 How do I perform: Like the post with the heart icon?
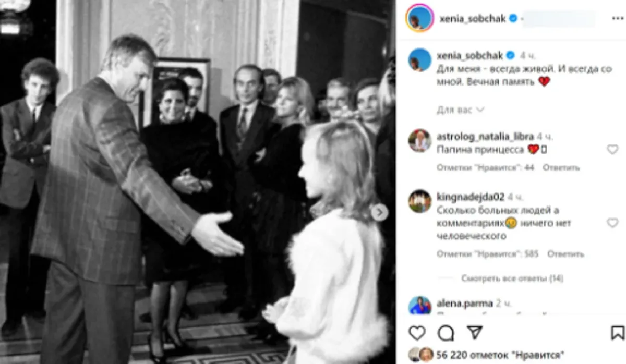click(x=416, y=333)
